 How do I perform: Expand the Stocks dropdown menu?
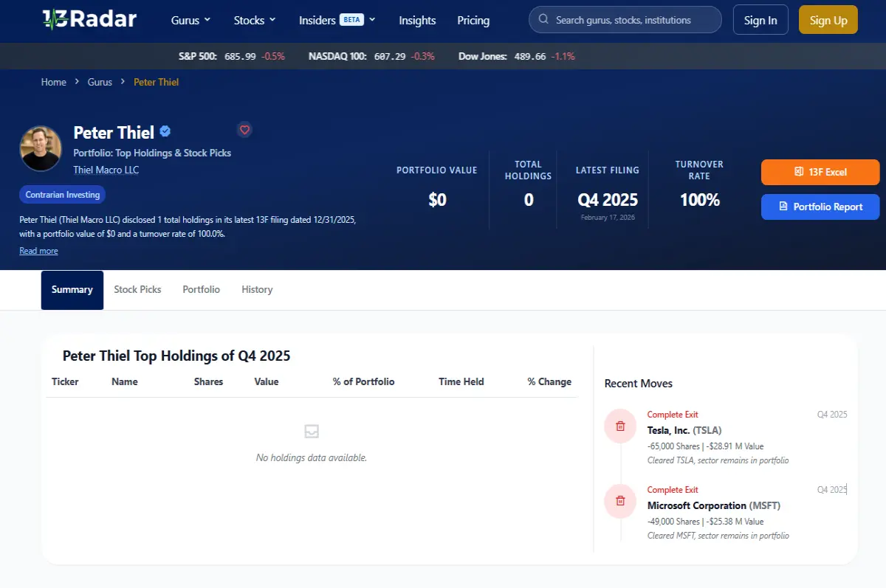(255, 20)
